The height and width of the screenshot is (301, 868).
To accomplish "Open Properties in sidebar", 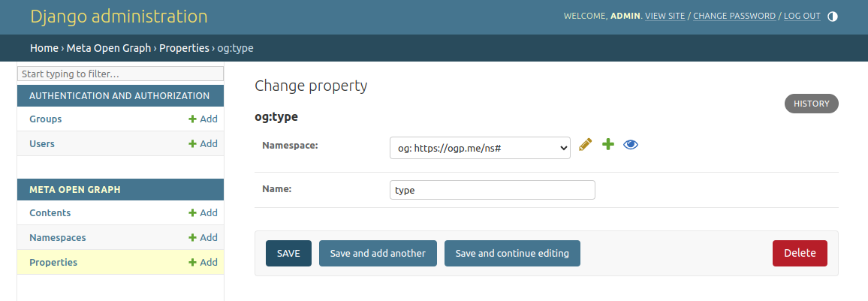I will pos(53,262).
